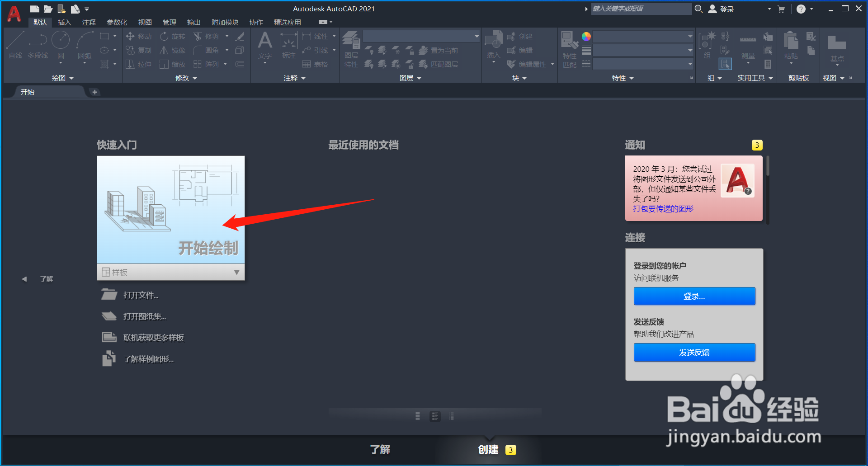
Task: Expand the Annotation (注释) panel
Action: 295,78
